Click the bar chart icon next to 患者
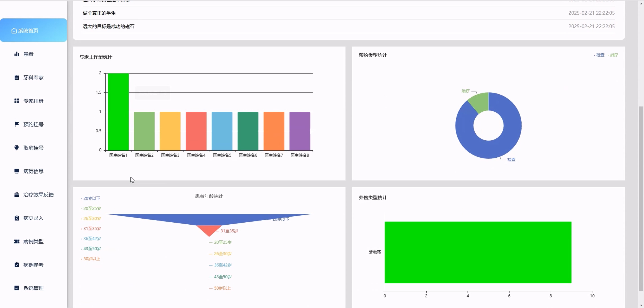Viewport: 644px width, 308px height. click(x=17, y=54)
